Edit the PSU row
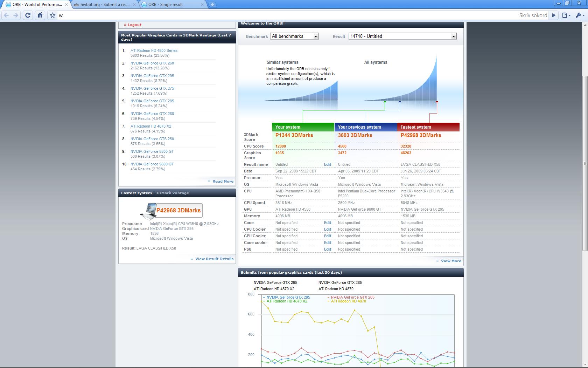 point(327,249)
